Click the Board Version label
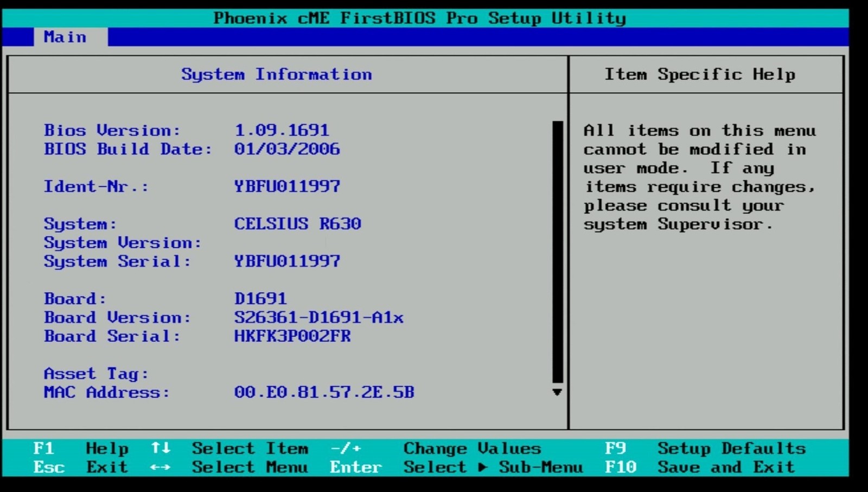This screenshot has width=868, height=492. [x=117, y=317]
